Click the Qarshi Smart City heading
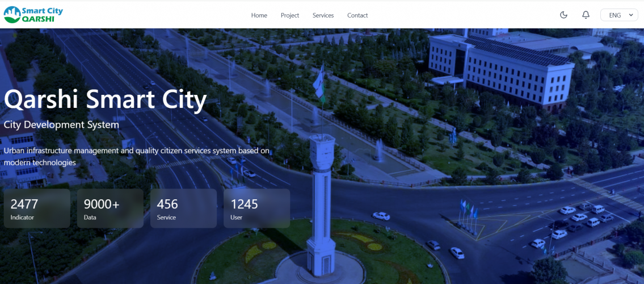644x284 pixels. click(105, 101)
